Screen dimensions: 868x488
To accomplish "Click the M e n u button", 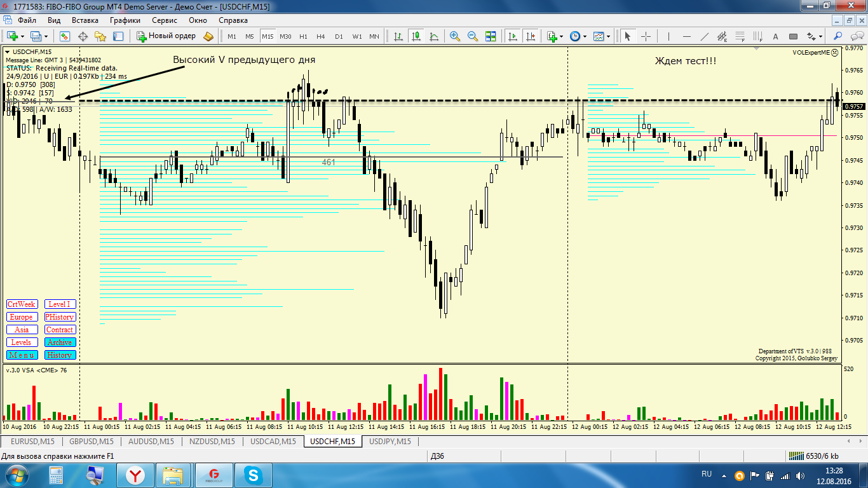I will pos(22,355).
